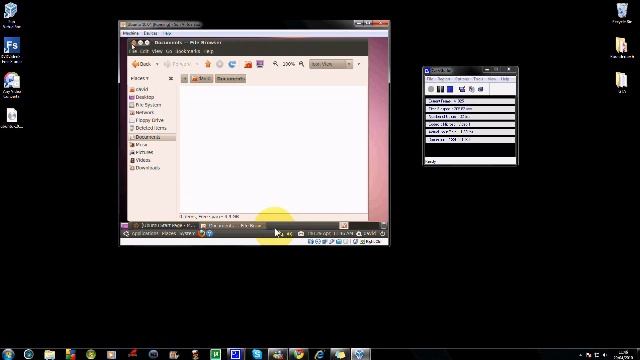This screenshot has width=640, height=360.
Task: Close the Places side pane
Action: (171, 78)
